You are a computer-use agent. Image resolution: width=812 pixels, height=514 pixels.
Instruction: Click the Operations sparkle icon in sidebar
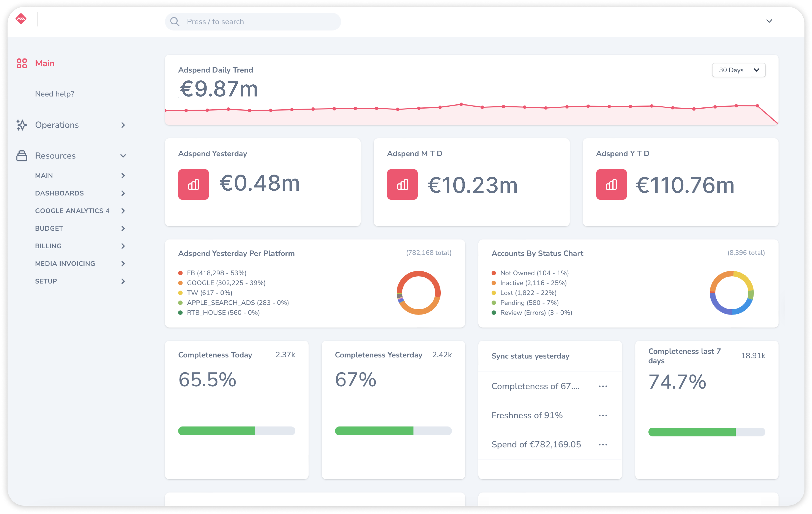tap(22, 125)
